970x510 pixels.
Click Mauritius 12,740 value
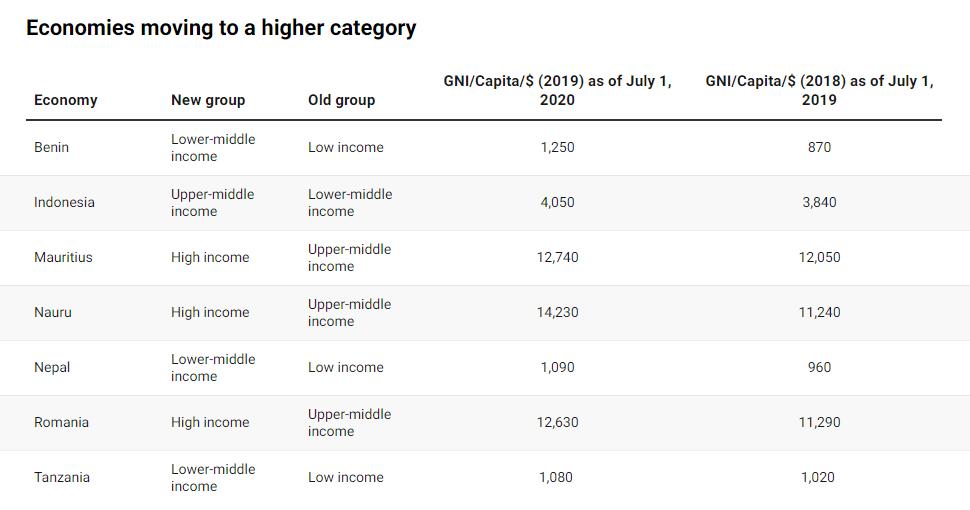pyautogui.click(x=557, y=257)
